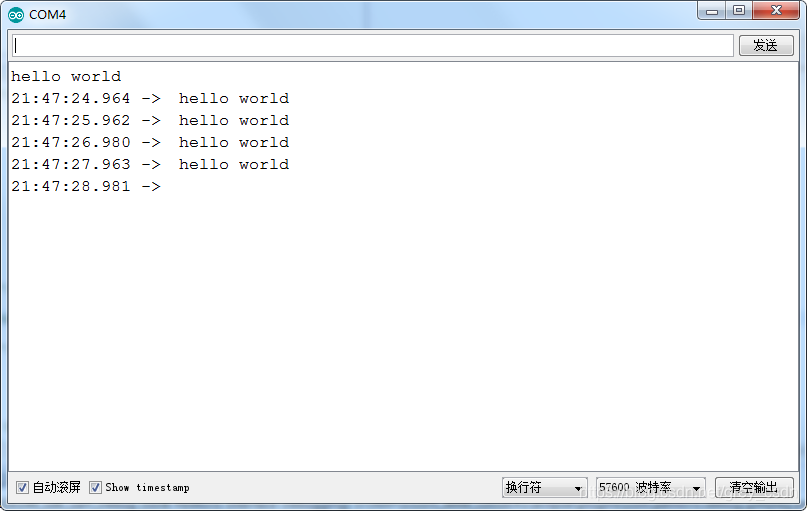Maximize the COM4 serial monitor window
This screenshot has width=807, height=511.
click(739, 11)
